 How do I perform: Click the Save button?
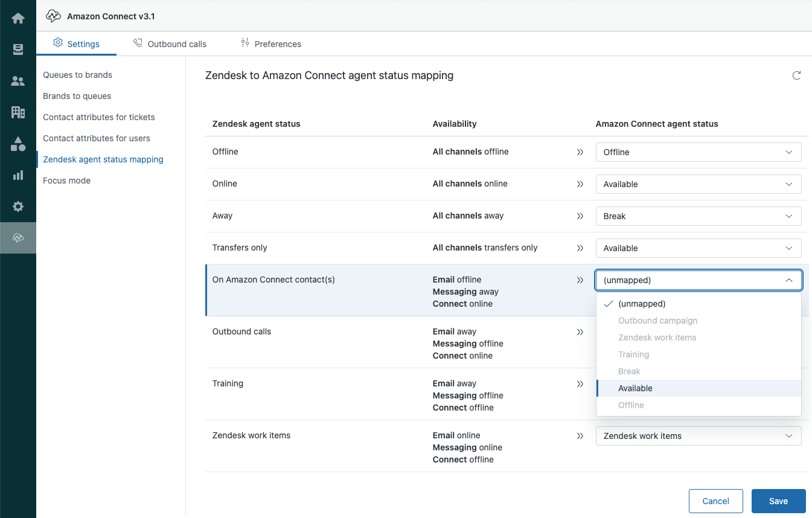pos(778,501)
